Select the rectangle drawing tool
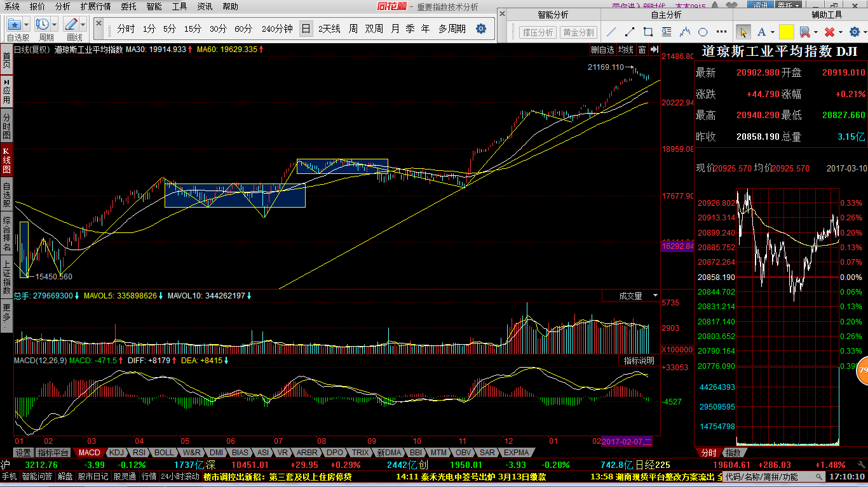 (x=648, y=32)
